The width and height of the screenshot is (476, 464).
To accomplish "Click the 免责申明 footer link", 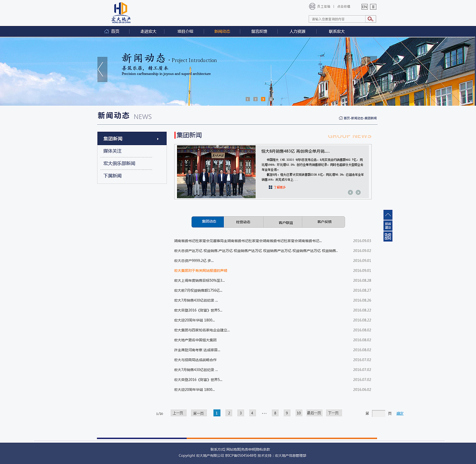I will [248, 449].
